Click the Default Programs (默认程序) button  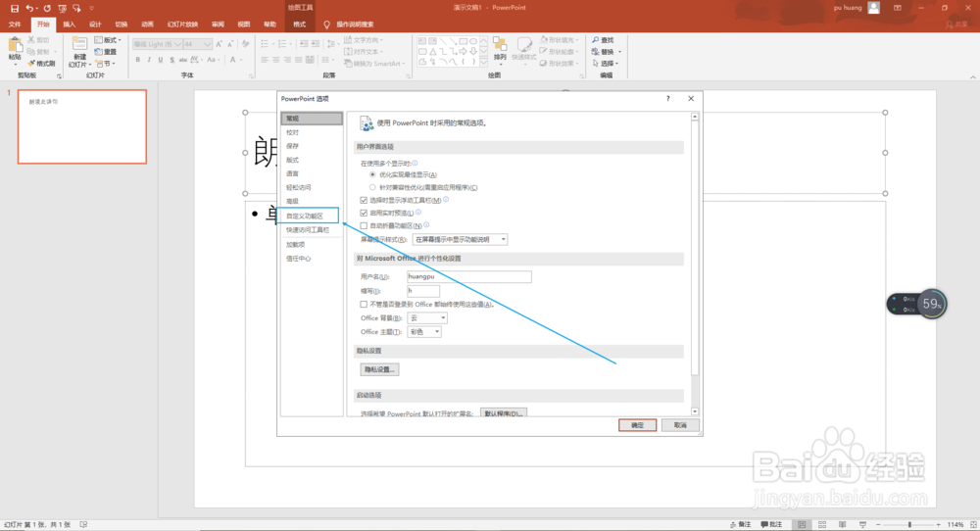coord(504,412)
